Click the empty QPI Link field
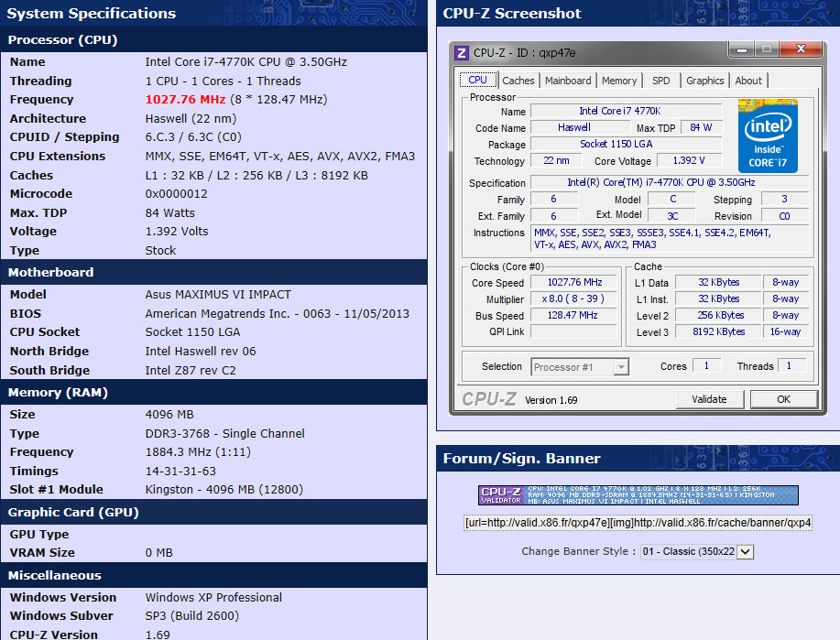The height and width of the screenshot is (640, 840). point(574,331)
